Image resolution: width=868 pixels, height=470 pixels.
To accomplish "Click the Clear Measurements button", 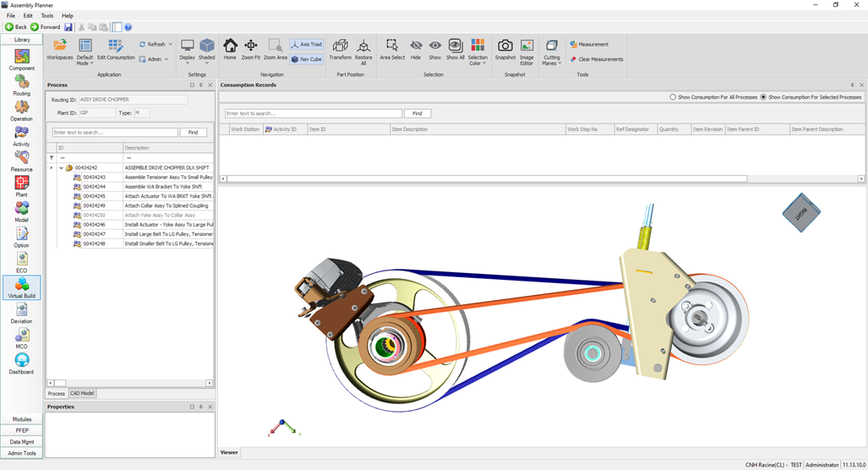I will [x=597, y=59].
